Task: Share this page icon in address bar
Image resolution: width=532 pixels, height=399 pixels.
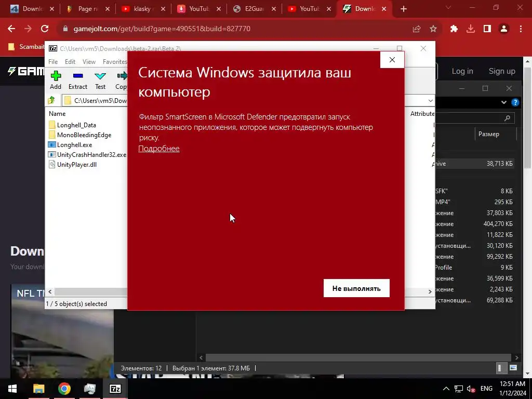Action: 417,29
